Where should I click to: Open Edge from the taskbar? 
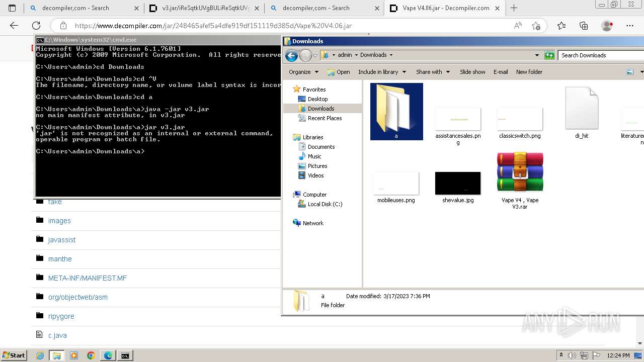point(108,355)
